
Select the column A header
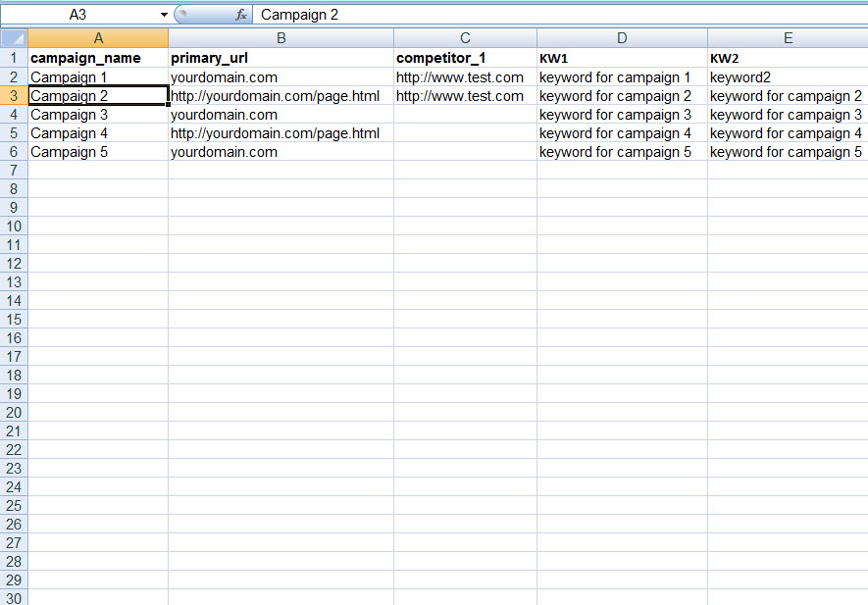click(x=98, y=38)
